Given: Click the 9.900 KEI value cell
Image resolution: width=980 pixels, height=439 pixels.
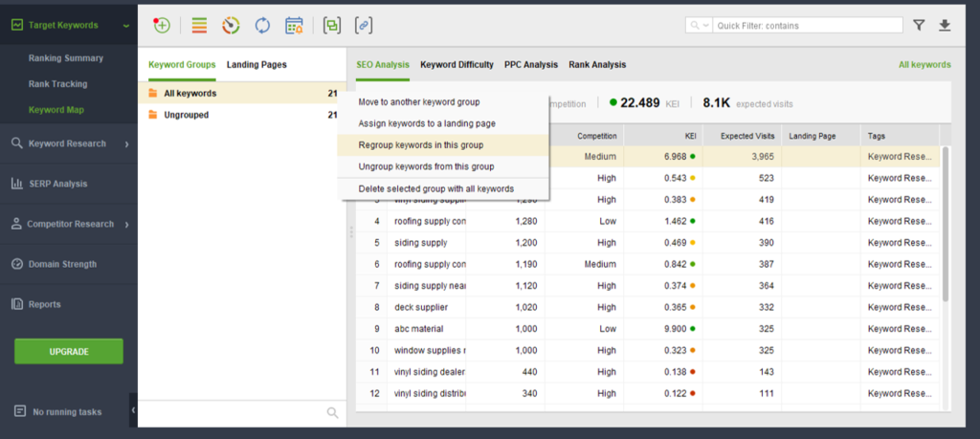Looking at the screenshot, I should [663, 328].
